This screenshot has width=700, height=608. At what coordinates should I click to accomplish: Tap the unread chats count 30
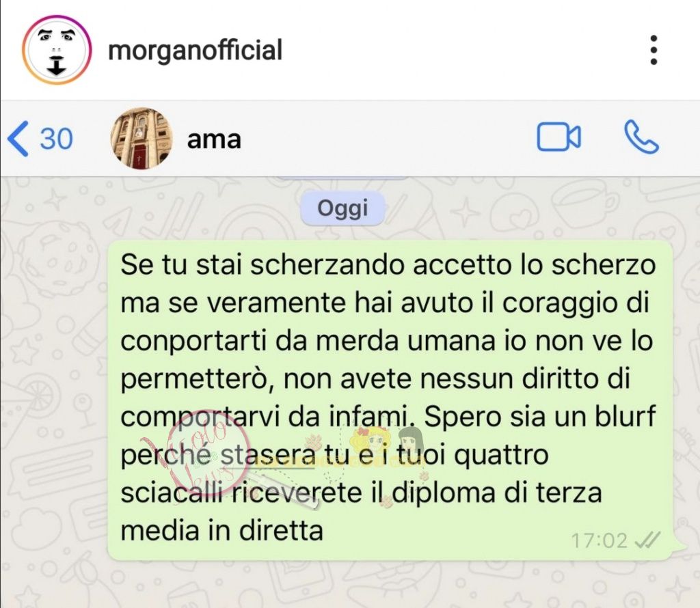(x=56, y=139)
